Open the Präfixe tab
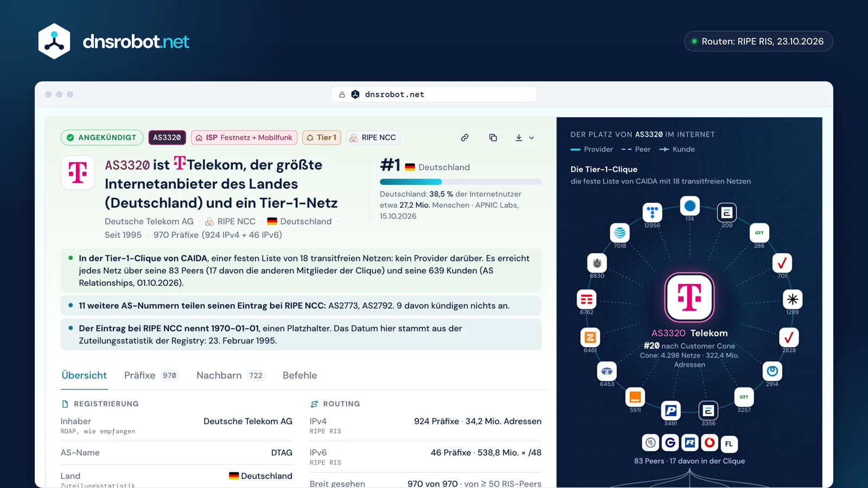The width and height of the screenshot is (868, 488). pos(152,375)
